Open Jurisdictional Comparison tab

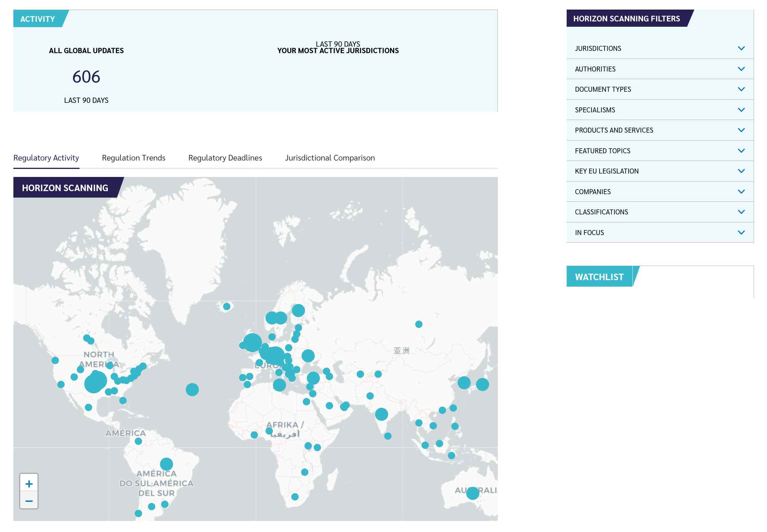tap(330, 158)
